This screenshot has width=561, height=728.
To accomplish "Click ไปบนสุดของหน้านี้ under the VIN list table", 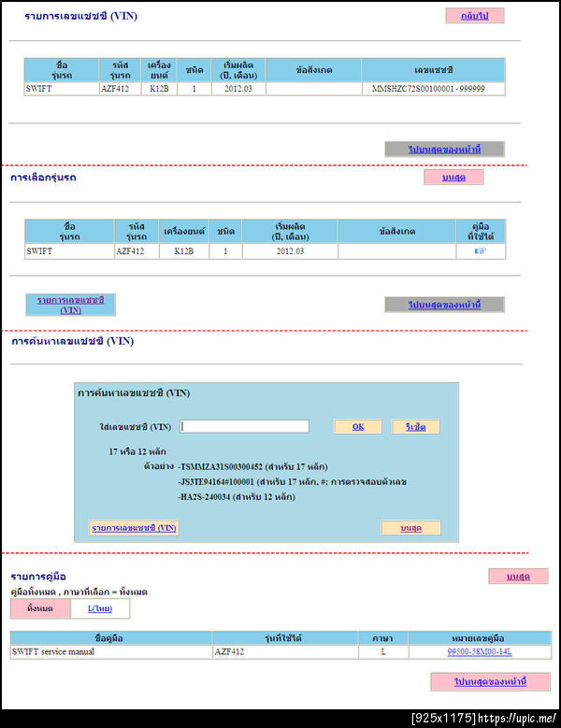I will (x=444, y=150).
